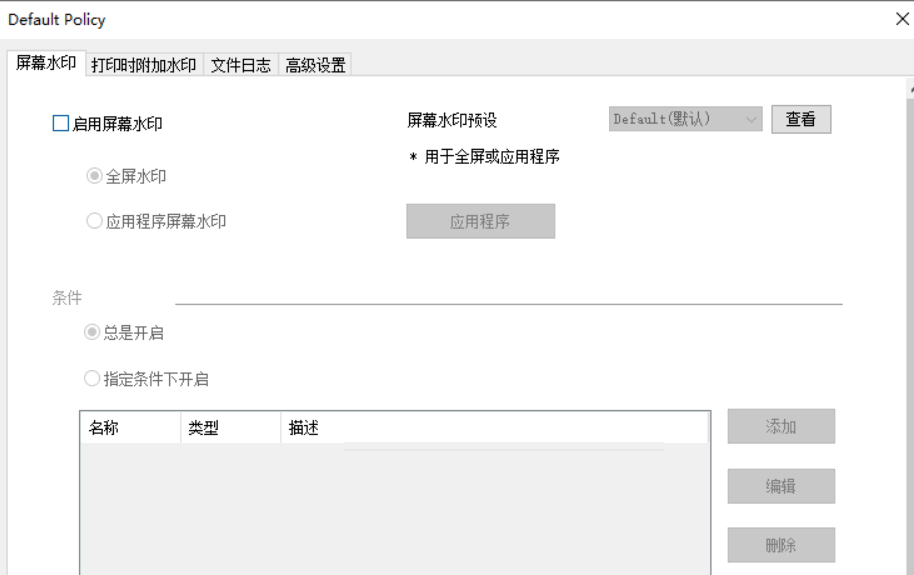Pick 指定条件下开启 radio option

point(92,378)
